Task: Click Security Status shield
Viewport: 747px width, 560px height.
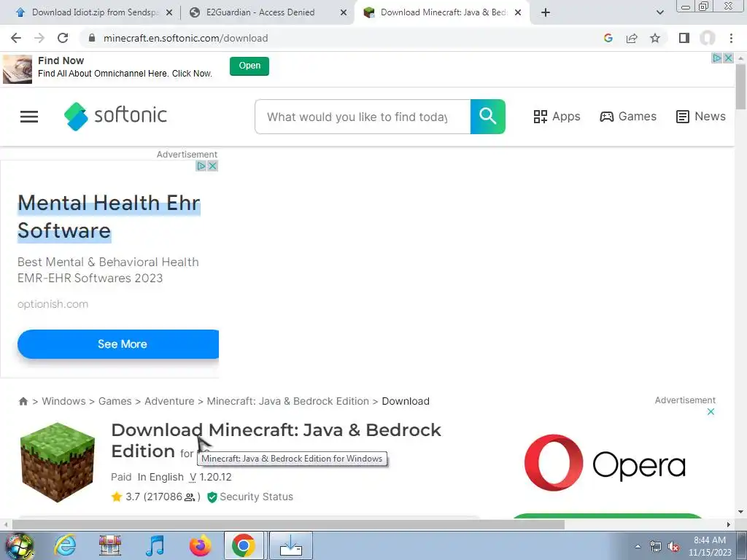Action: point(212,497)
